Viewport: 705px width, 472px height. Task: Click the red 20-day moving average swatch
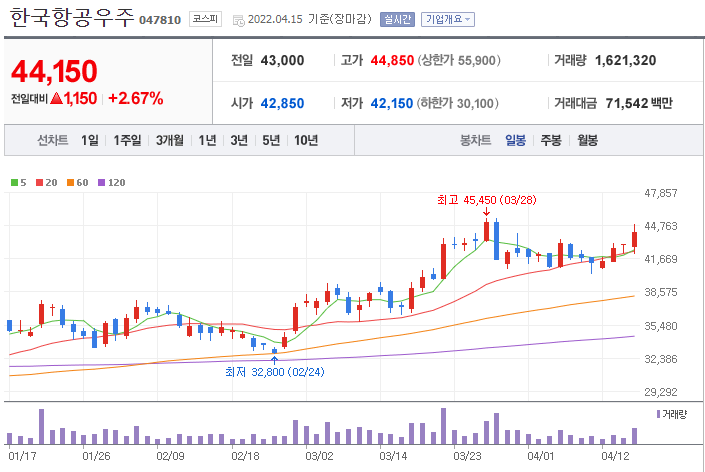[40, 183]
